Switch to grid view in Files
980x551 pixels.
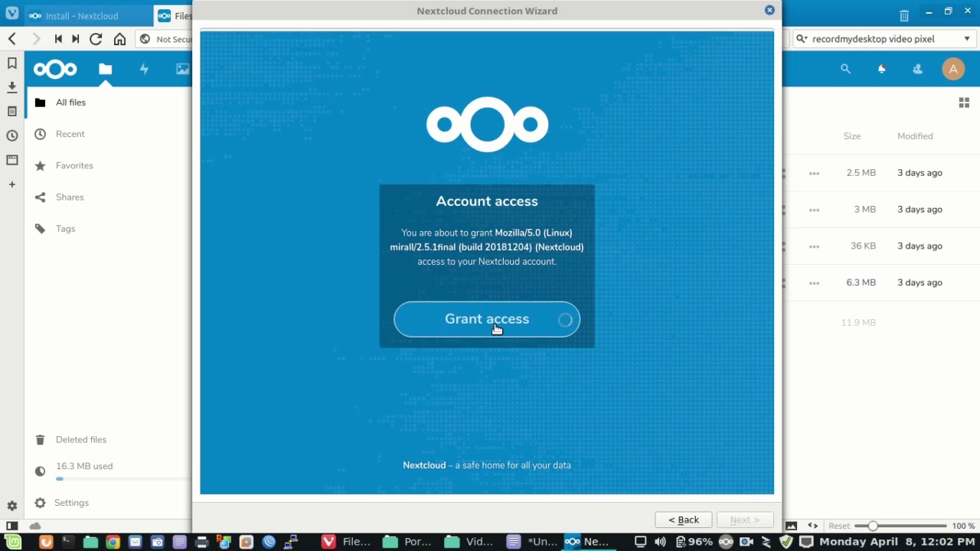pyautogui.click(x=964, y=103)
